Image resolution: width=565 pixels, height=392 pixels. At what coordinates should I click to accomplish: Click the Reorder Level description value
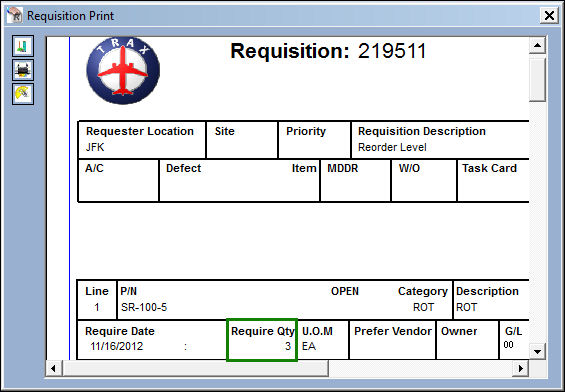392,147
